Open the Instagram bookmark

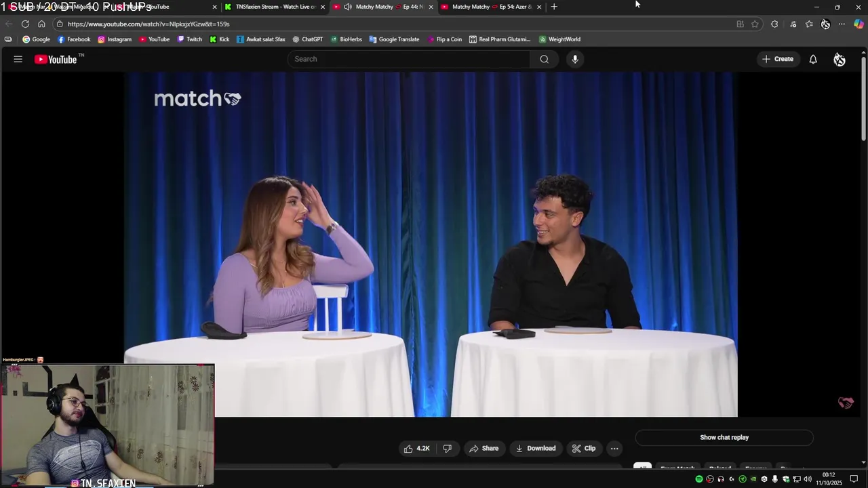[x=115, y=39]
